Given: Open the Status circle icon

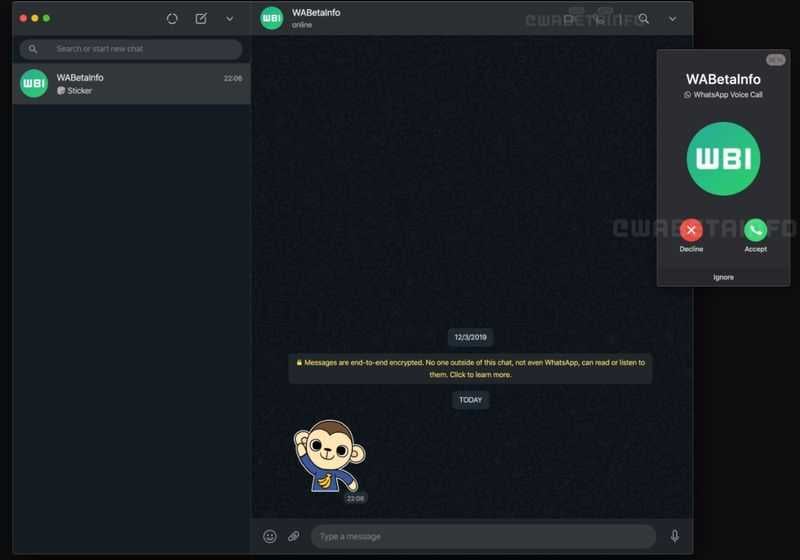Looking at the screenshot, I should [172, 19].
